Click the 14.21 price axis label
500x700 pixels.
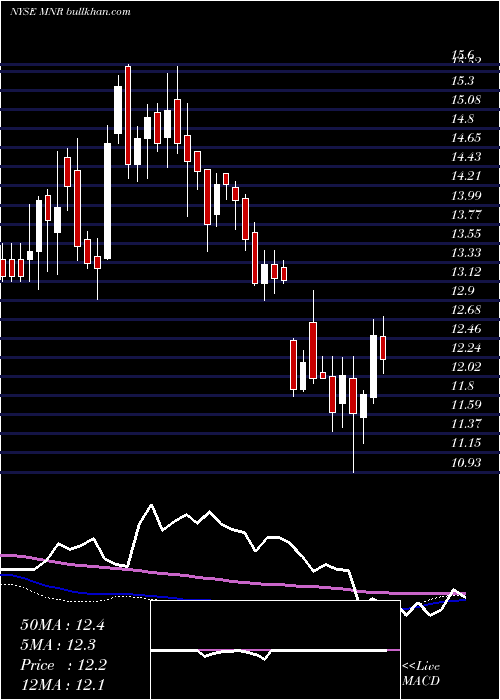pyautogui.click(x=466, y=176)
